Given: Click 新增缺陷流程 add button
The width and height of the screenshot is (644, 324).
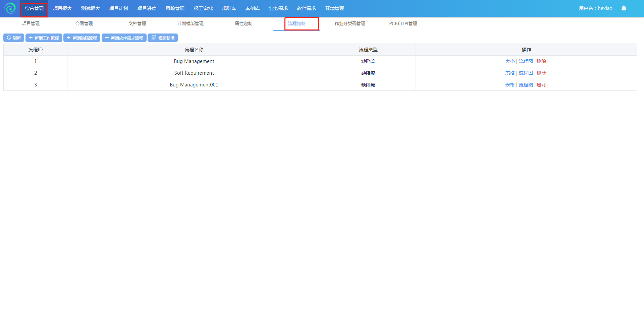Looking at the screenshot, I should (82, 38).
